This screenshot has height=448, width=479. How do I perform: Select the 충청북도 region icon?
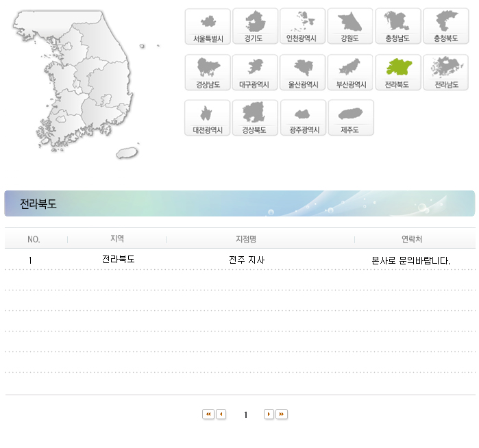pyautogui.click(x=445, y=26)
